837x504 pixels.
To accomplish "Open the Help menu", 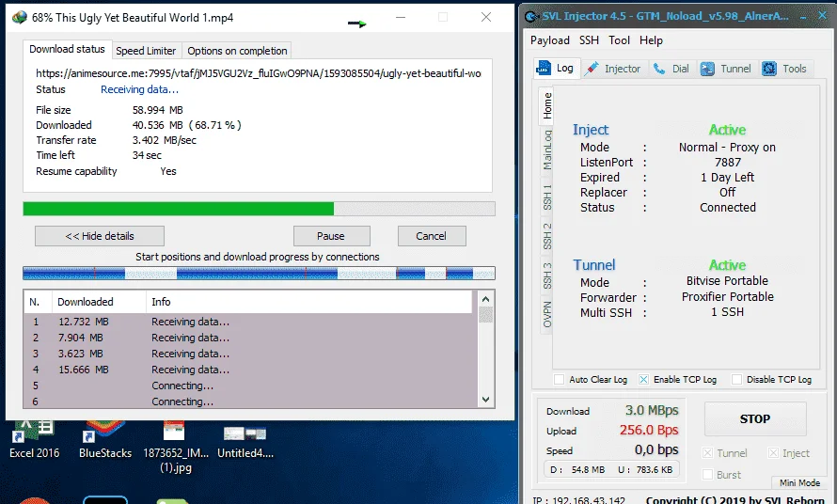I will [651, 40].
